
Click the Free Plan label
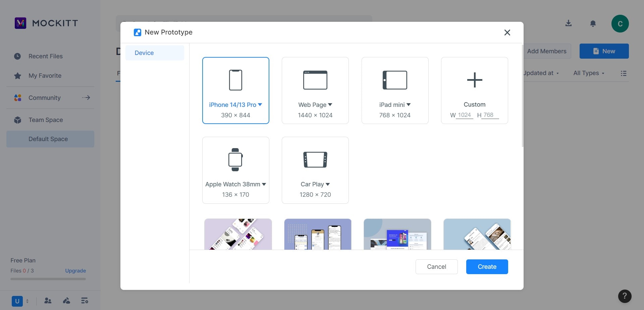[23, 260]
